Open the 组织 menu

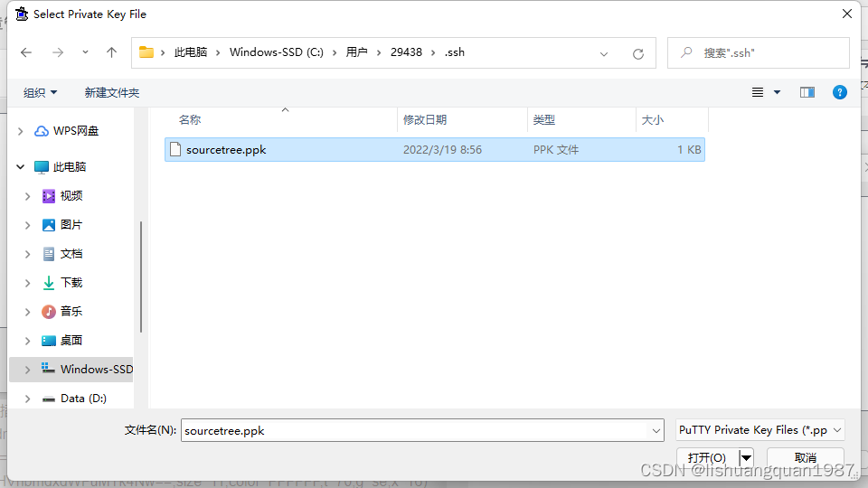(40, 92)
